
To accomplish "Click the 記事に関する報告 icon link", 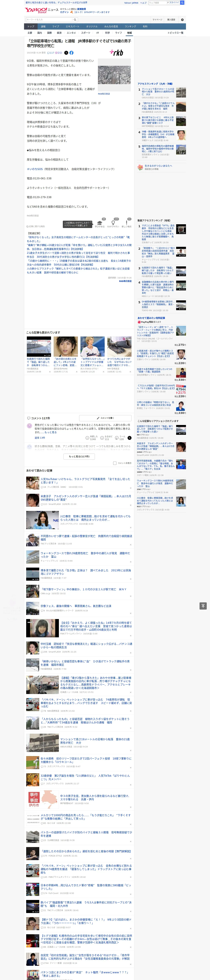I will 35,226.
